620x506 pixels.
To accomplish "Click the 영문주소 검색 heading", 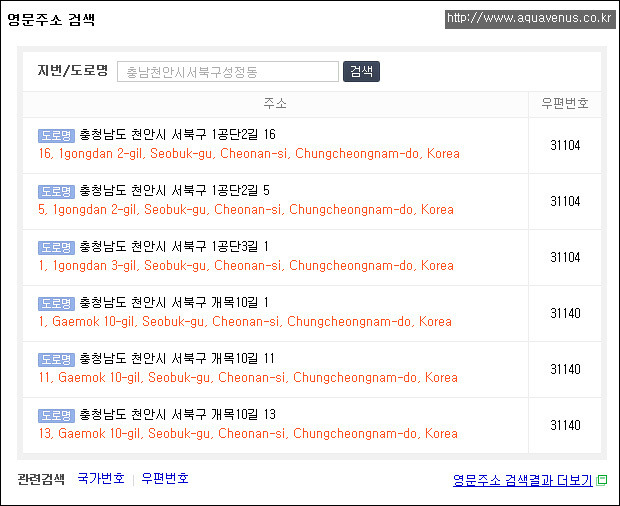I will (51, 19).
